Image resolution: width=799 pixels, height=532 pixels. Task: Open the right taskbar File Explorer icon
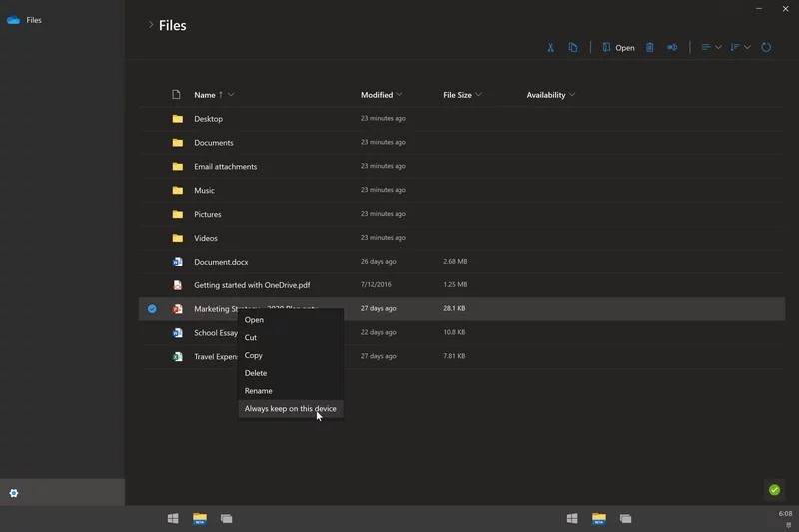[x=599, y=518]
